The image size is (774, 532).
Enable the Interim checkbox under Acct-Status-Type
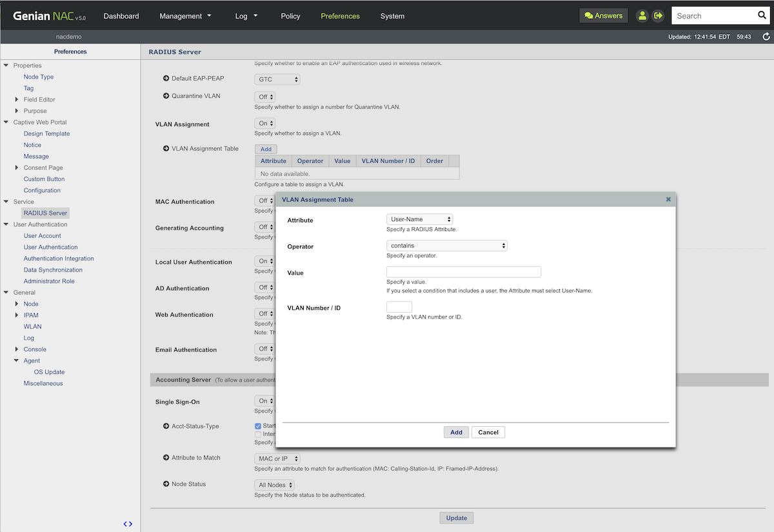(257, 433)
